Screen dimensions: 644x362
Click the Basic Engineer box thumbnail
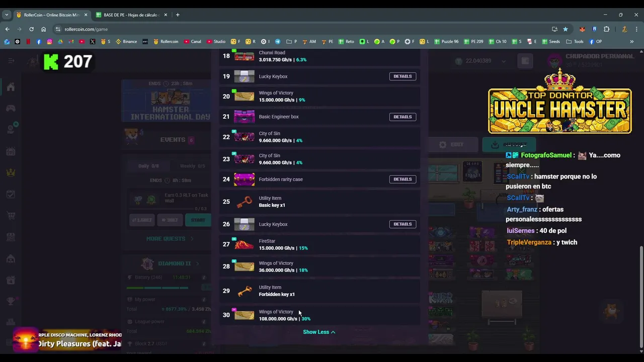tap(244, 117)
